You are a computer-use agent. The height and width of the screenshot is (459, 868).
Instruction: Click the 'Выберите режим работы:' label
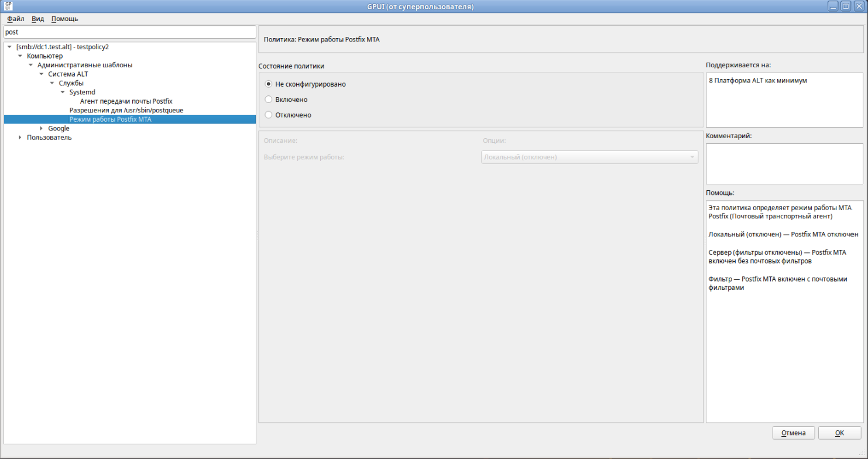(x=304, y=157)
